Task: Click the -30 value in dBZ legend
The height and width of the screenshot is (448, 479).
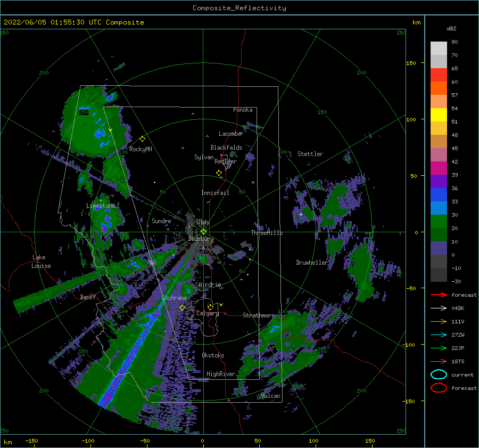Action: pos(456,281)
